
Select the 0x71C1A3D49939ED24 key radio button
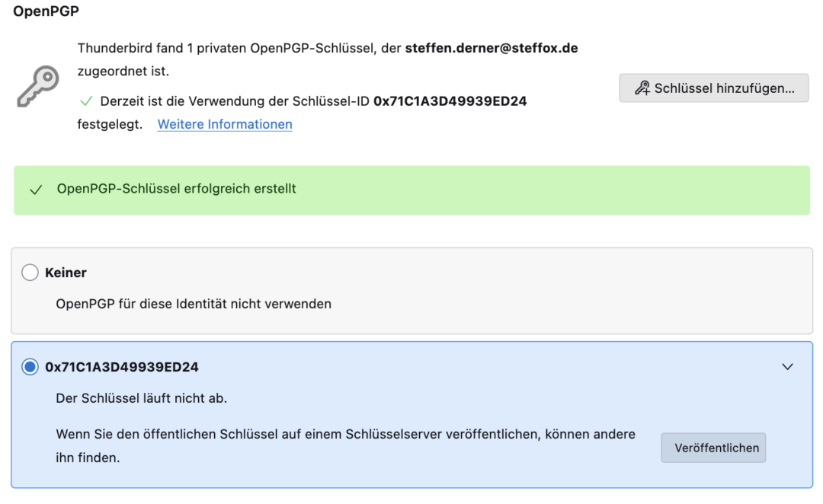[x=30, y=367]
